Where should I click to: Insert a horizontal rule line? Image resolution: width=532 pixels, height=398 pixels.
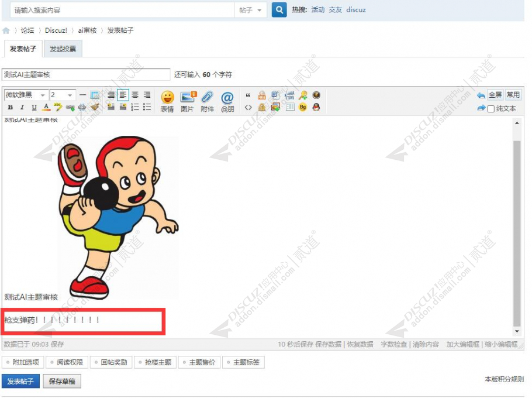82,95
